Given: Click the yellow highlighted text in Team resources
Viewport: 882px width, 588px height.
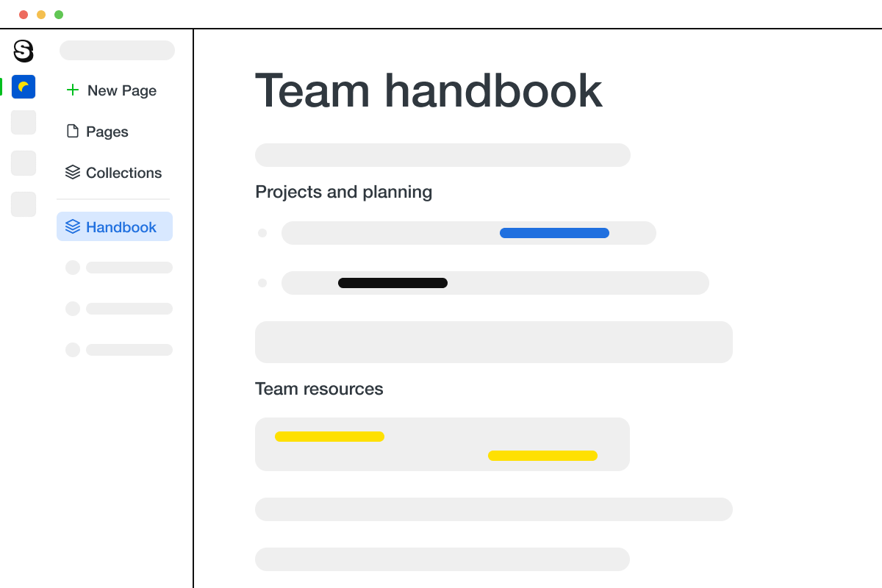Looking at the screenshot, I should [x=329, y=437].
